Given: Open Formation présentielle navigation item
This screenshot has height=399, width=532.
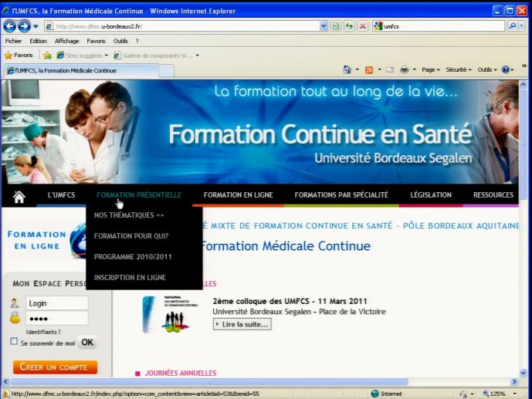Looking at the screenshot, I should 139,195.
